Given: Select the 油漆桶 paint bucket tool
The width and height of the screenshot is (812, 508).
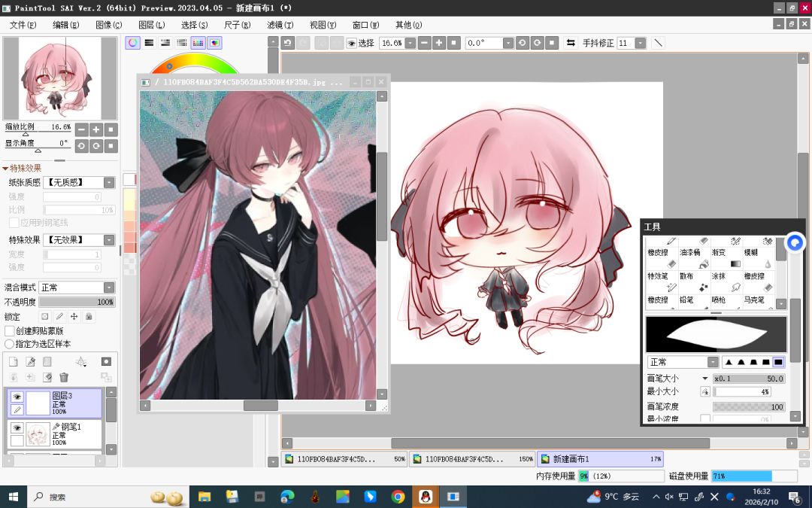Looking at the screenshot, I should pos(693,258).
